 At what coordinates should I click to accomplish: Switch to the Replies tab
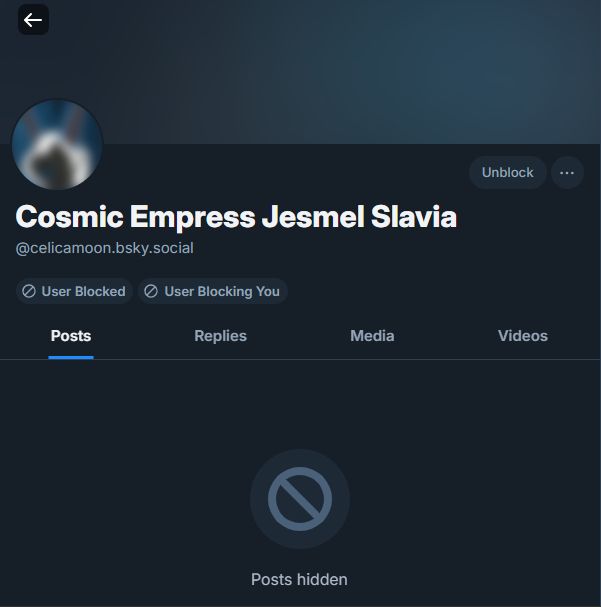[x=221, y=336]
